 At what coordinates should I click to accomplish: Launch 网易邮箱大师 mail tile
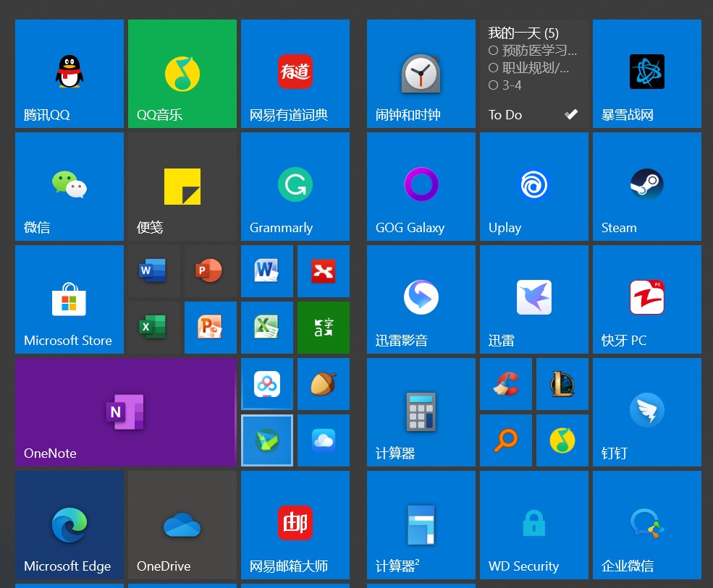(295, 525)
